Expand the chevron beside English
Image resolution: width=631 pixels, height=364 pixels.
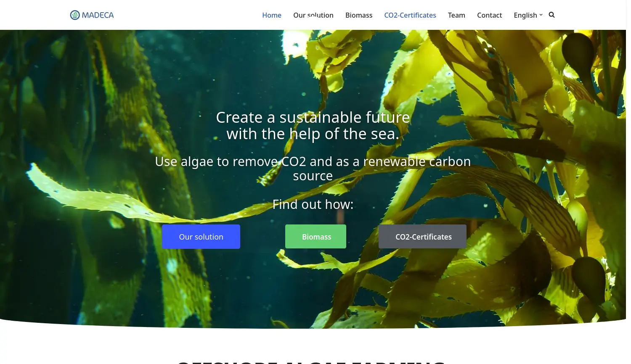541,15
